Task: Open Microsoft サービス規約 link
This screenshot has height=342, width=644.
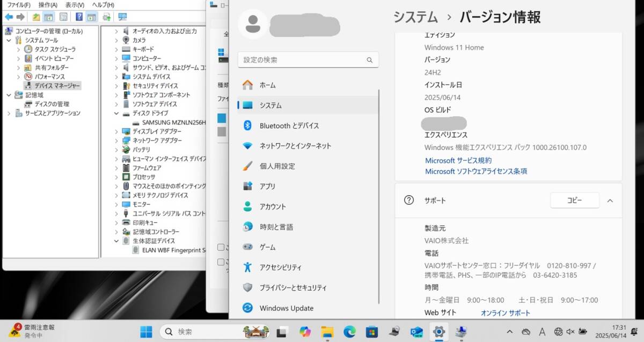Action: coord(458,160)
